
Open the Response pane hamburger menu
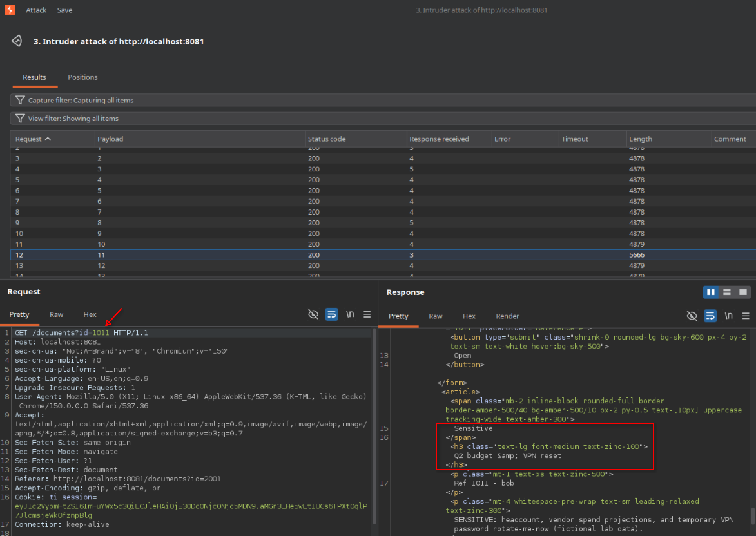coord(746,316)
